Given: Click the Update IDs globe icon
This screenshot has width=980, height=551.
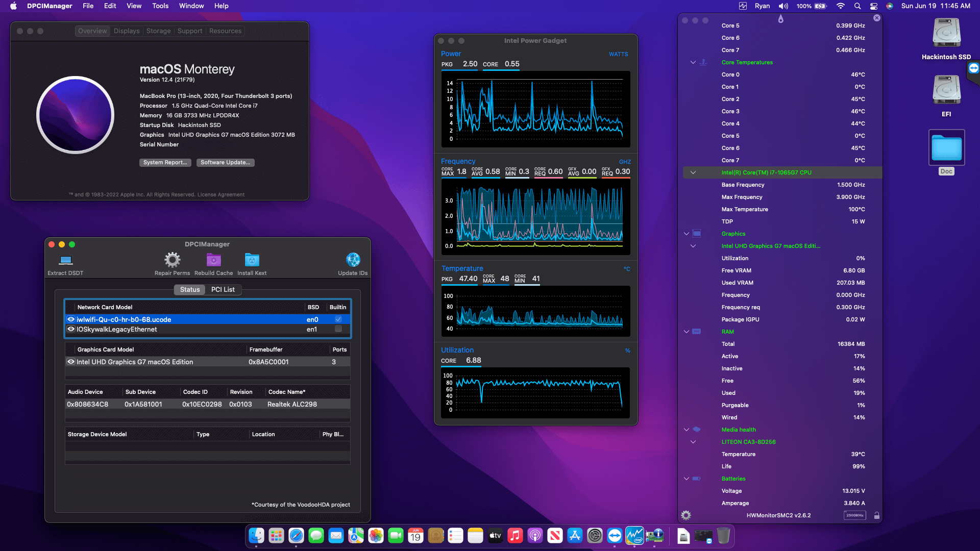Looking at the screenshot, I should [x=353, y=260].
